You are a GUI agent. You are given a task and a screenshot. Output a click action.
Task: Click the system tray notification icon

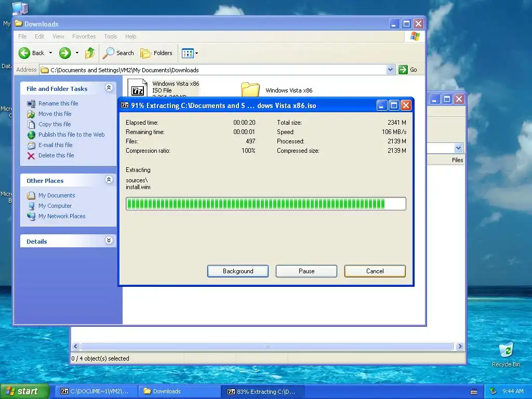pyautogui.click(x=494, y=391)
